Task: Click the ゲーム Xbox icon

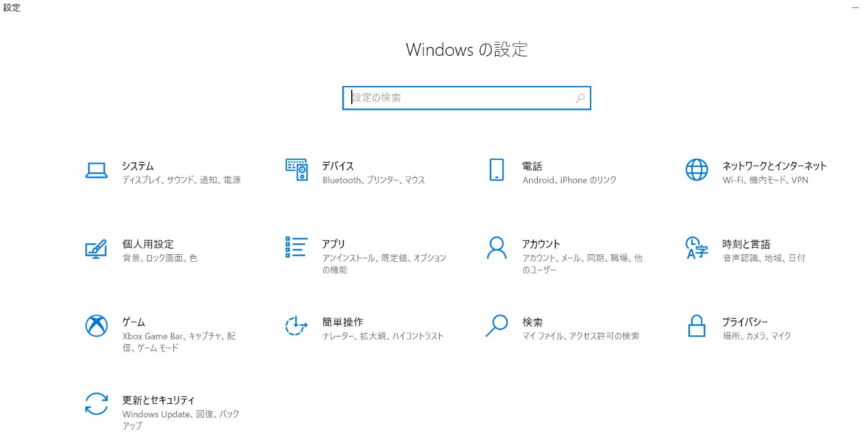Action: click(x=96, y=326)
